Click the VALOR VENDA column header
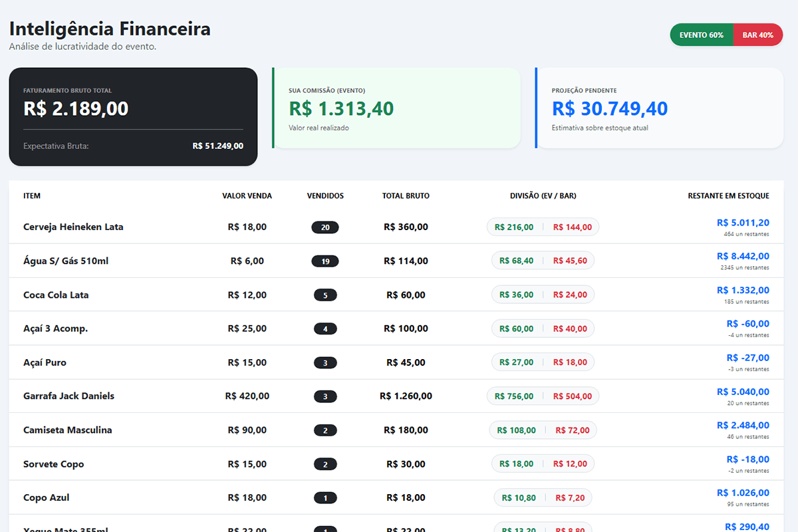The height and width of the screenshot is (532, 798). (x=247, y=196)
